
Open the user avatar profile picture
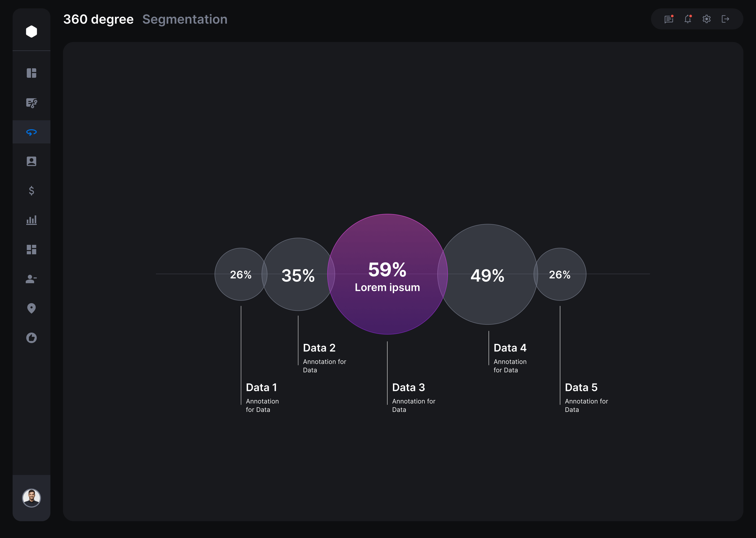point(31,498)
